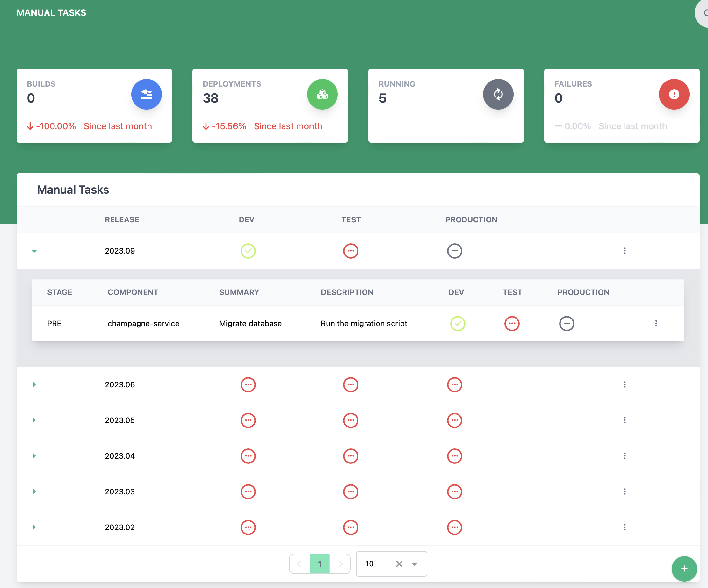Open the 2023.06 row actions menu
708x588 pixels.
(x=625, y=384)
